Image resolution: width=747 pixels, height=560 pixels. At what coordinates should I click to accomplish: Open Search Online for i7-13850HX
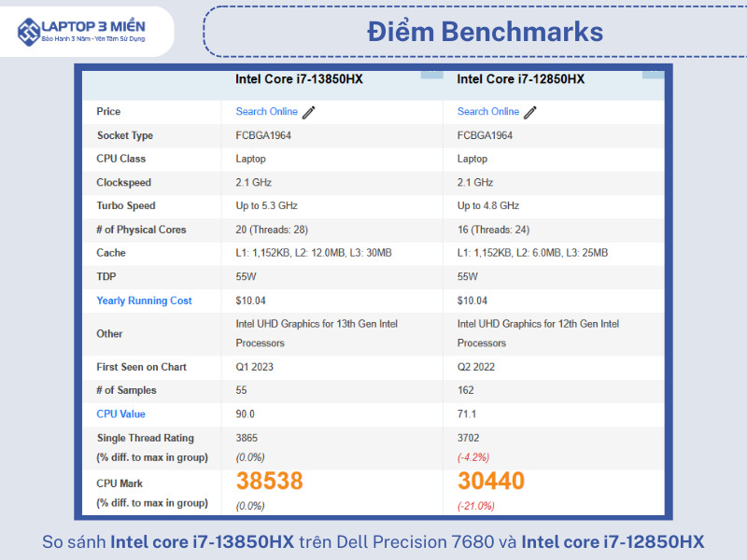click(x=266, y=112)
